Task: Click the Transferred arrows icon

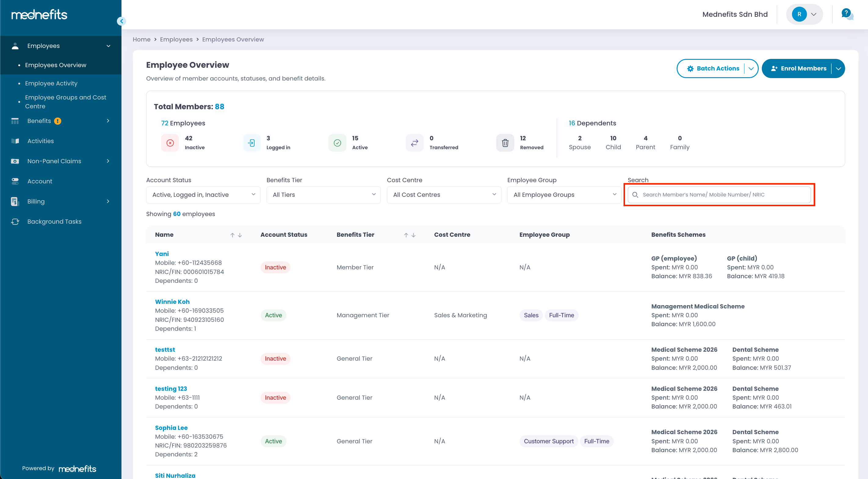Action: [x=414, y=143]
